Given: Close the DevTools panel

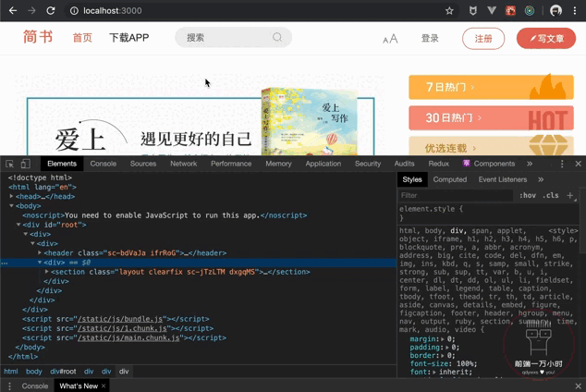Looking at the screenshot, I should point(579,164).
